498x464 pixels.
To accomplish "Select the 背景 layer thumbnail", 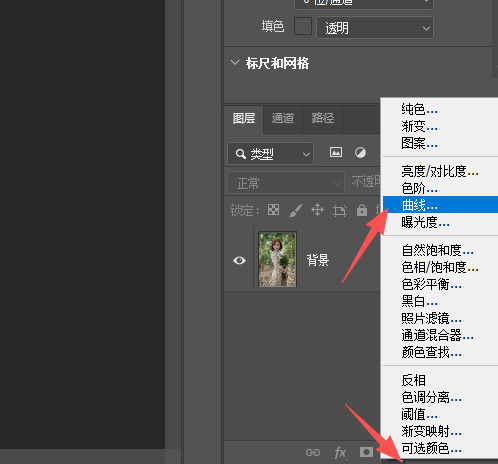I will [x=277, y=259].
